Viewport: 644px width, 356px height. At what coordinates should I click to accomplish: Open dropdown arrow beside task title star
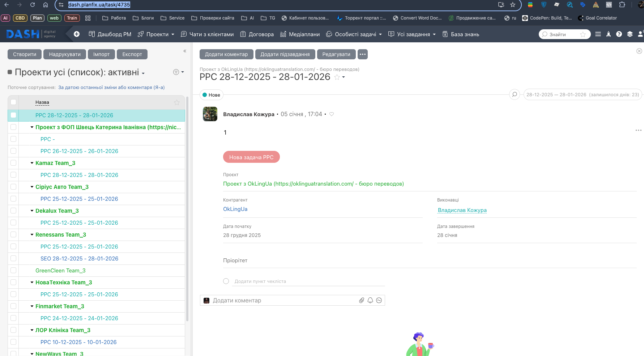pos(344,77)
